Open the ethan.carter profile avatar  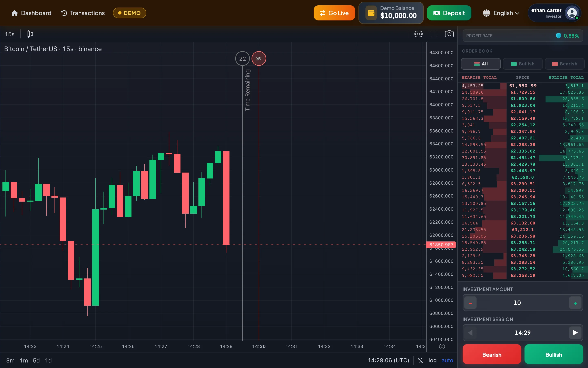pos(572,13)
